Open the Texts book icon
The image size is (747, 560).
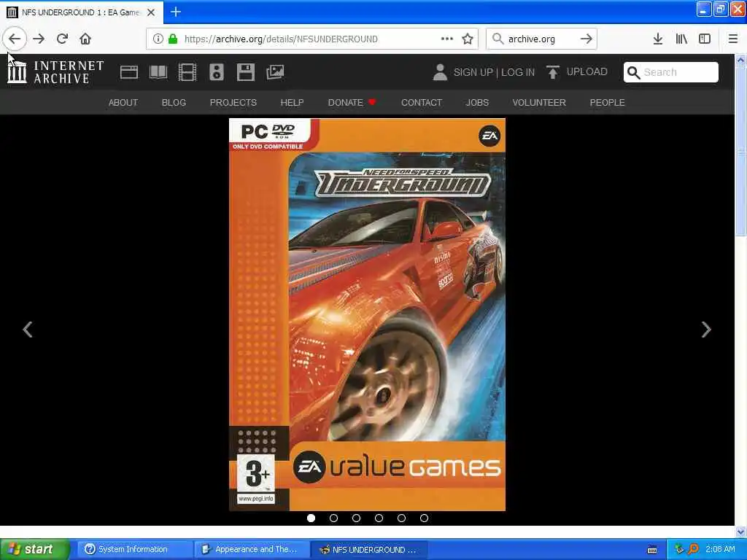tap(158, 72)
